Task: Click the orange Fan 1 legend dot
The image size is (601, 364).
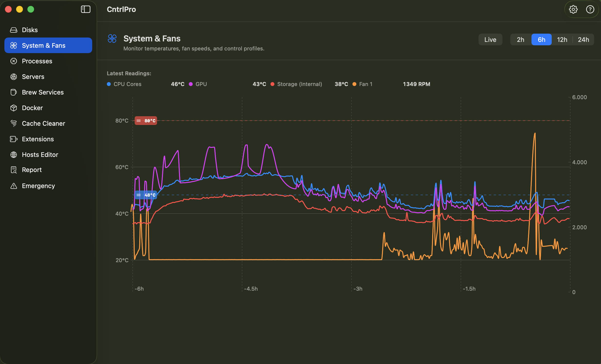Action: click(x=354, y=84)
